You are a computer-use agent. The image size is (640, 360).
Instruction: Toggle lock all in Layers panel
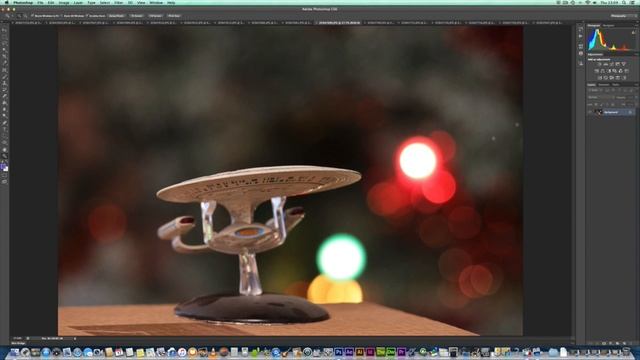coord(613,104)
